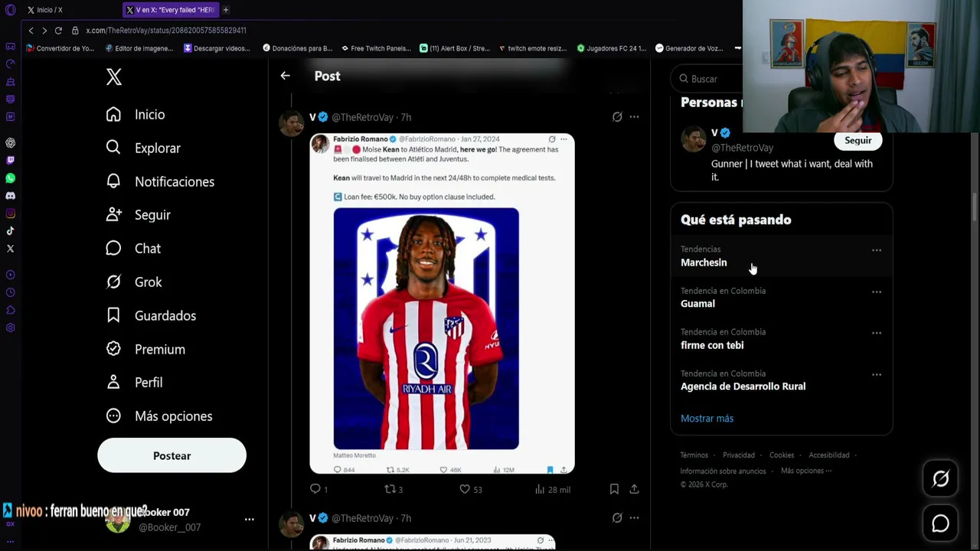Open options for Agencia de Desarrollo Rural
This screenshot has height=551, width=980.
(877, 374)
